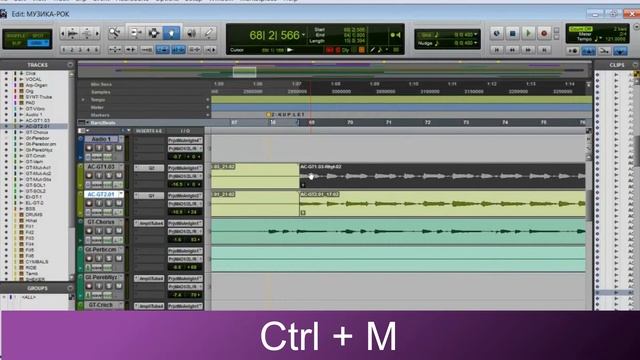Click the tempo value 121.0000
Image resolution: width=640 pixels, height=360 pixels.
tap(616, 39)
